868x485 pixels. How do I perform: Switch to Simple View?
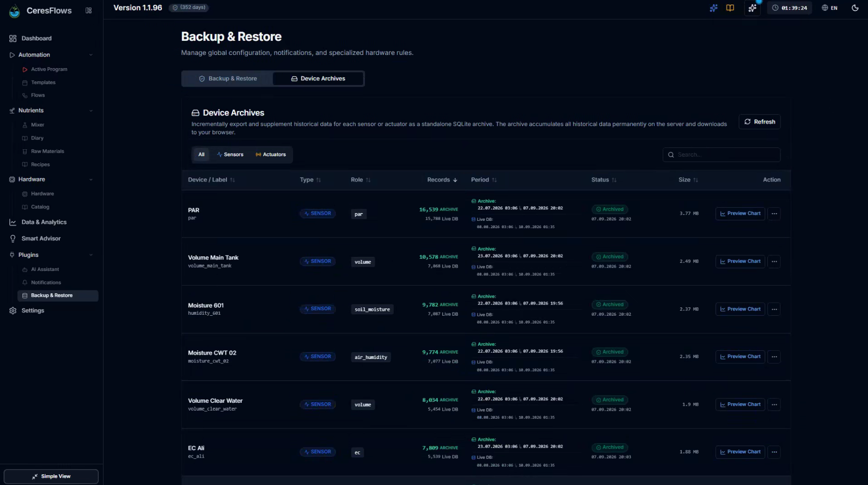[x=51, y=476]
